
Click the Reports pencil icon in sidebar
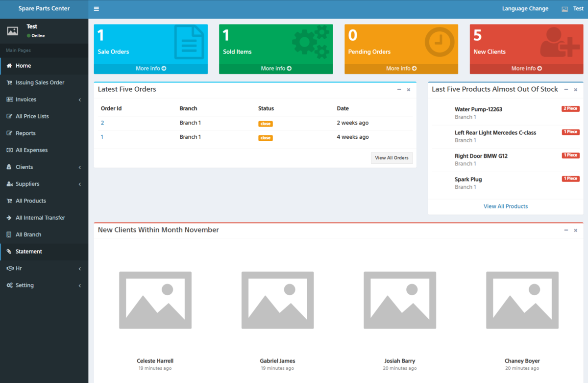pos(9,133)
